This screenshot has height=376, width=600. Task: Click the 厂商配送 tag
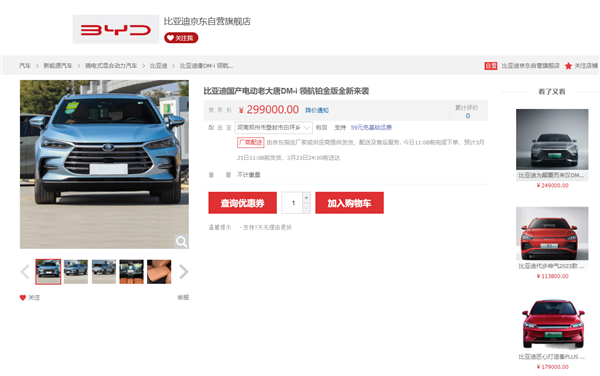pos(251,142)
